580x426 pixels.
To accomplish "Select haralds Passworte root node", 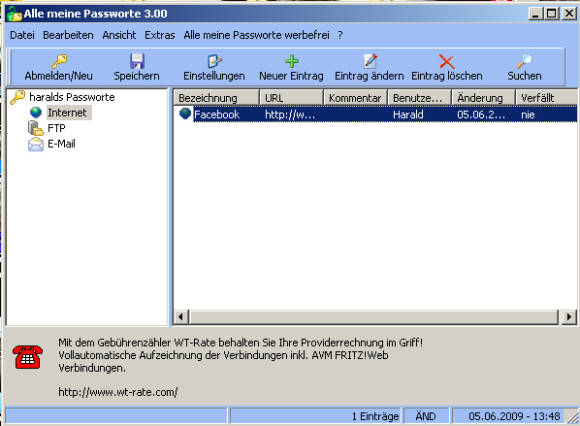I will pos(72,97).
